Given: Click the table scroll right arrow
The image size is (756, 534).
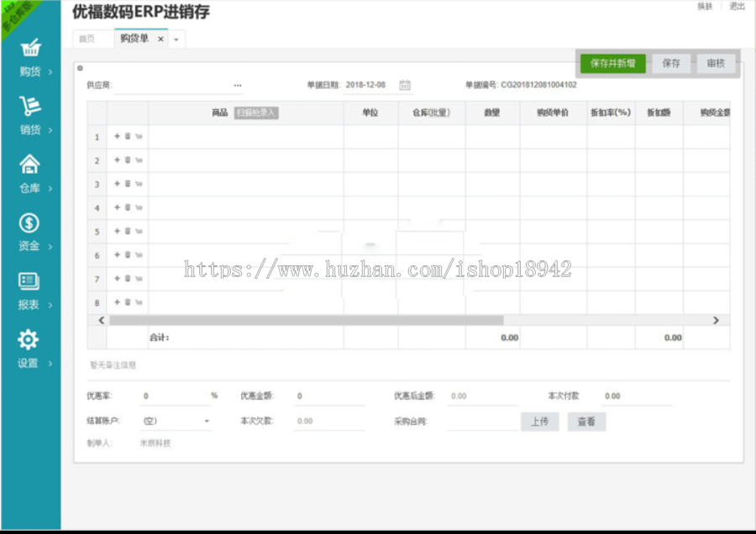Looking at the screenshot, I should tap(716, 320).
